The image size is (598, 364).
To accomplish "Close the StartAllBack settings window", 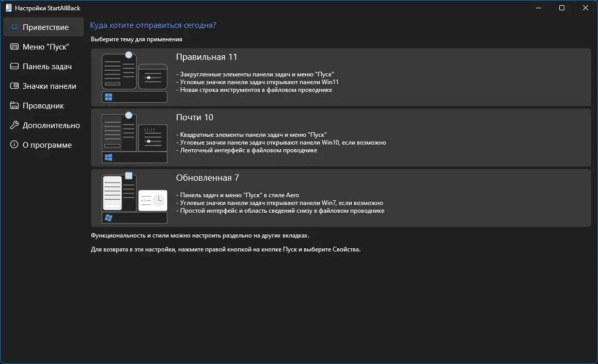I will pos(586,8).
